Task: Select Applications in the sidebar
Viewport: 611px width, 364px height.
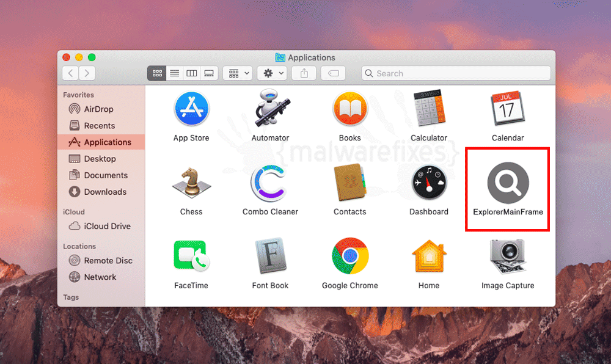Action: (101, 142)
